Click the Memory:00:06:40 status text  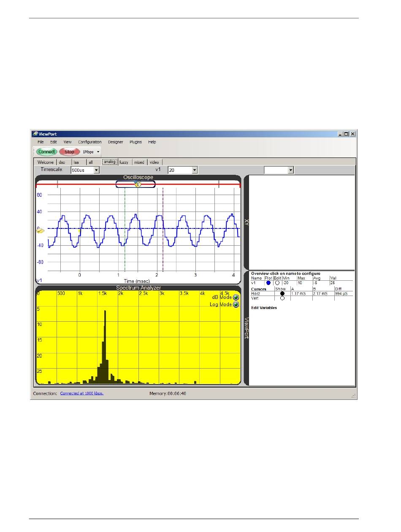click(x=168, y=393)
